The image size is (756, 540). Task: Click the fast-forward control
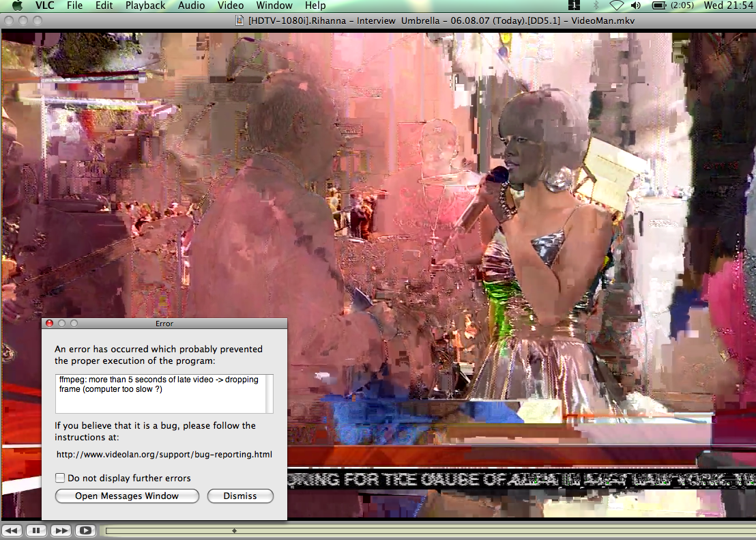61,530
